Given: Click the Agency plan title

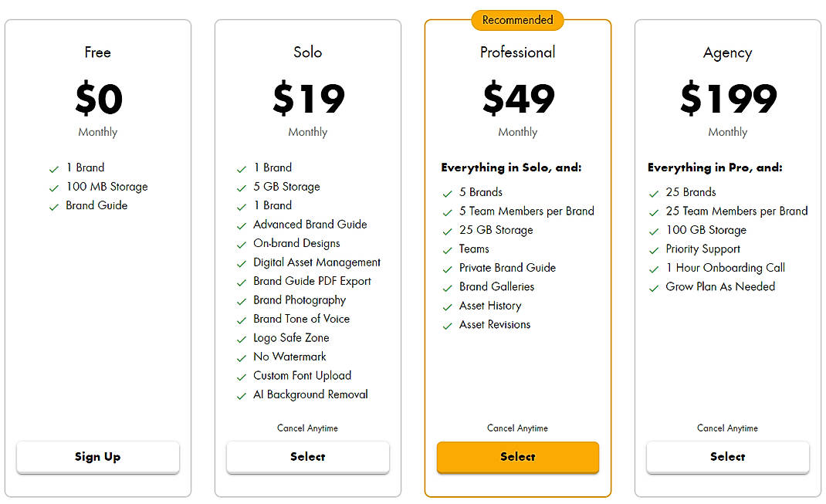Looking at the screenshot, I should tap(727, 52).
